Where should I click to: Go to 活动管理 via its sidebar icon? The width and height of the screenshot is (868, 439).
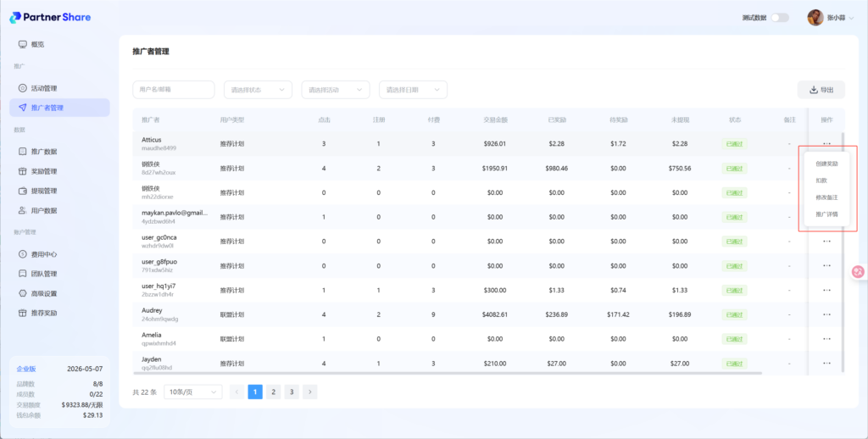pyautogui.click(x=23, y=88)
